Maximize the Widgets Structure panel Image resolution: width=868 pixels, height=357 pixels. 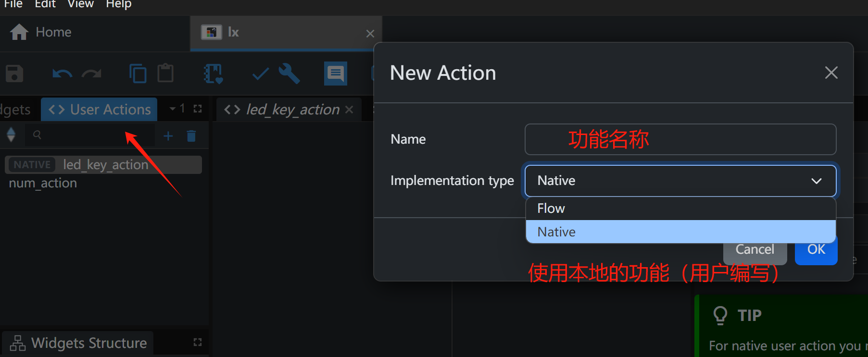(x=197, y=342)
